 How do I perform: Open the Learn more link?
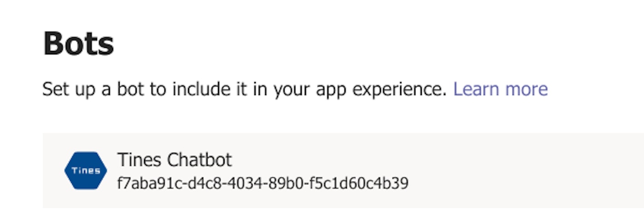(500, 89)
